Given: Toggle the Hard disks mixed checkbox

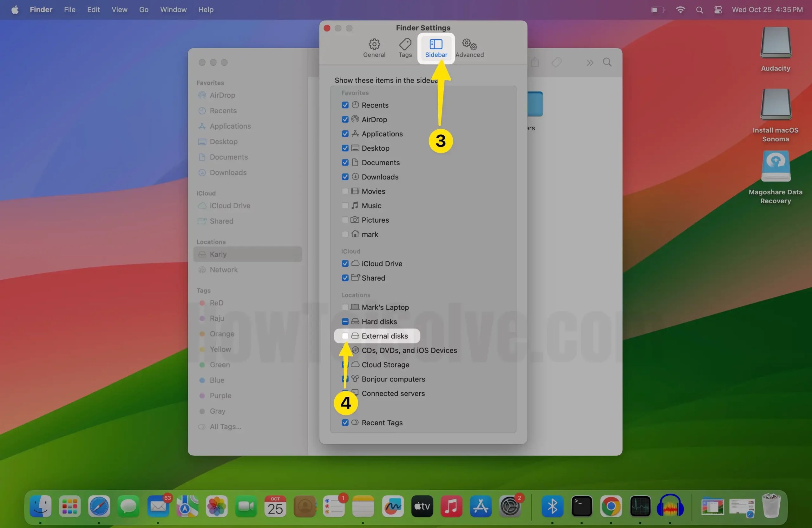Looking at the screenshot, I should (x=345, y=322).
